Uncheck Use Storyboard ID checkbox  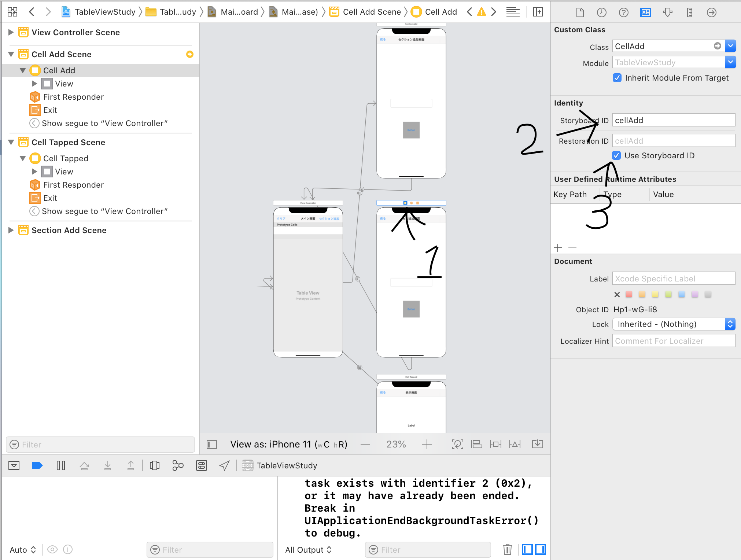click(x=616, y=155)
